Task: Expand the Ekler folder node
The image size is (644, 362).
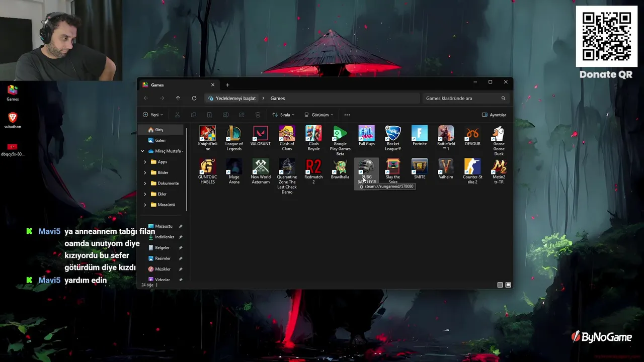Action: tap(145, 194)
